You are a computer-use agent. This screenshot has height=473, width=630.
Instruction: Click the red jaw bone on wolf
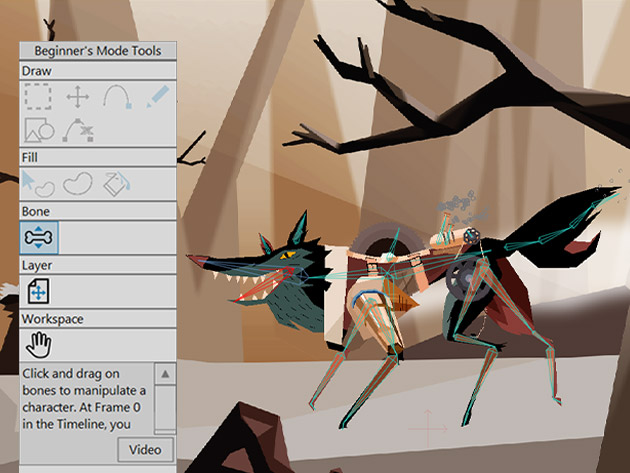tap(263, 285)
